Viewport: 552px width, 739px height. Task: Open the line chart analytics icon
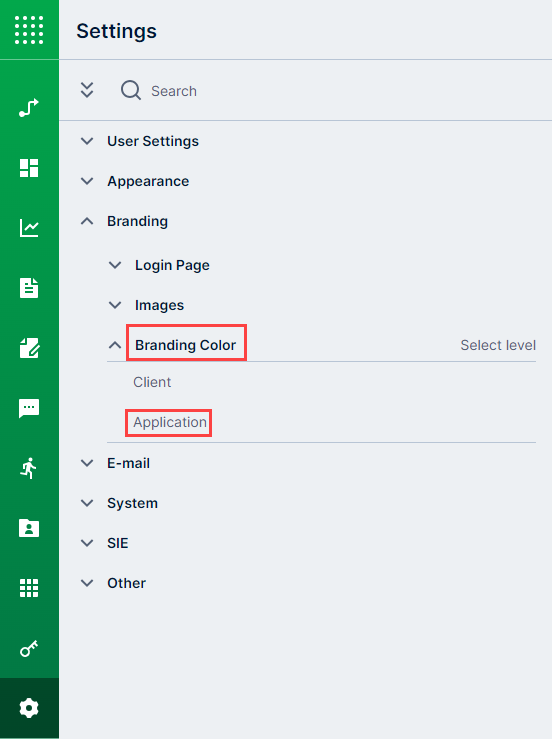[29, 228]
